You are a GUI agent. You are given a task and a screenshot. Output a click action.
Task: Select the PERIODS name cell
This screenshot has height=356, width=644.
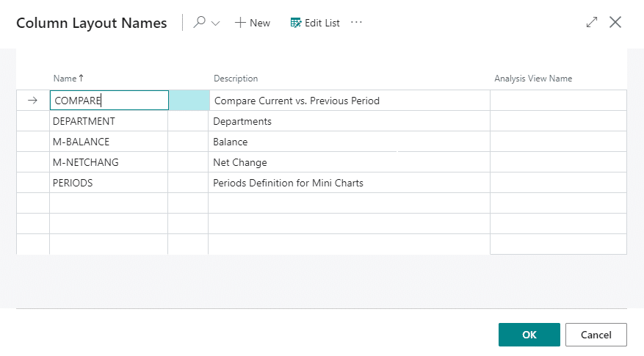(109, 183)
